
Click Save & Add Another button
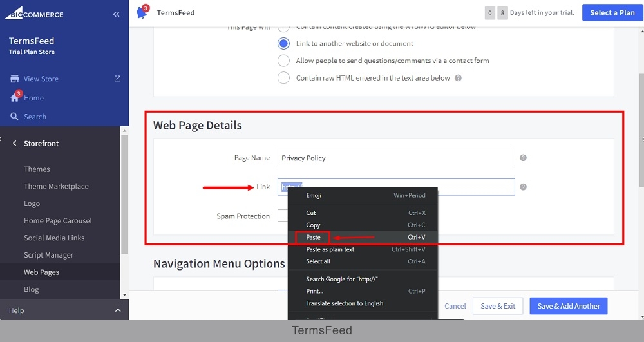coord(569,306)
